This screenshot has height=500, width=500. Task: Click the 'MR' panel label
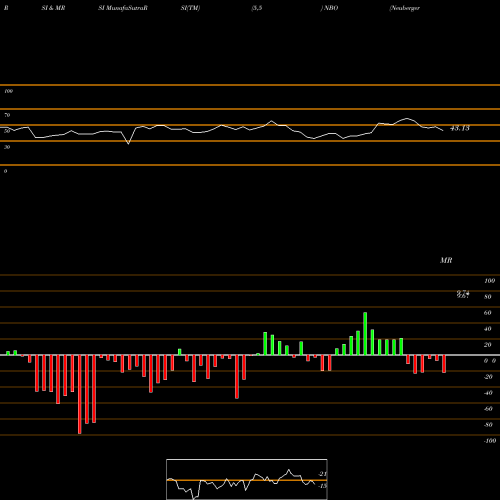(x=446, y=260)
